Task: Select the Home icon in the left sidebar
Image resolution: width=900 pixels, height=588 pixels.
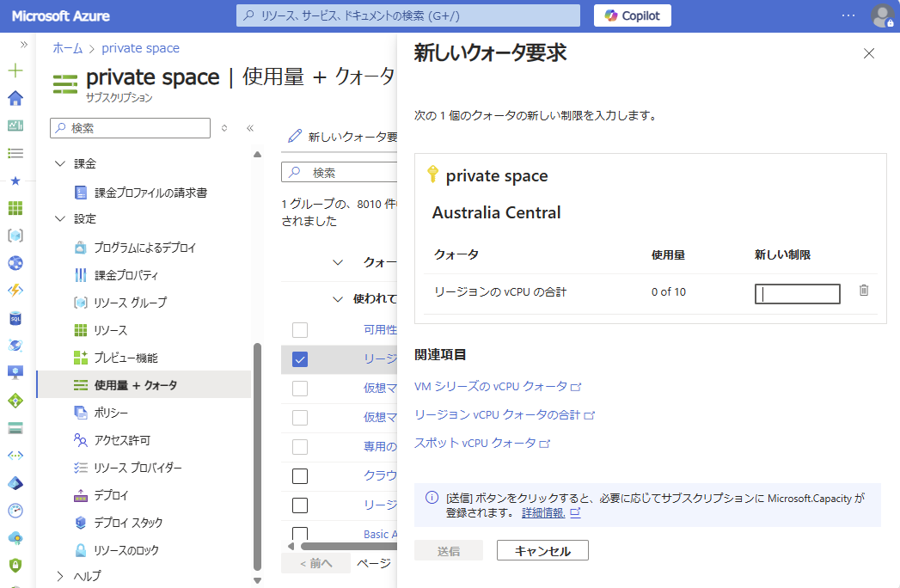Action: coord(14,98)
